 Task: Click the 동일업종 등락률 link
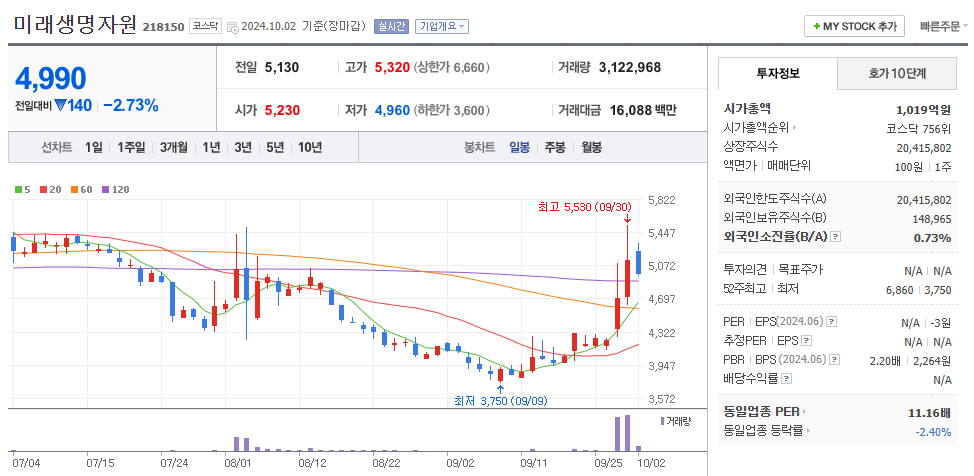click(x=763, y=429)
